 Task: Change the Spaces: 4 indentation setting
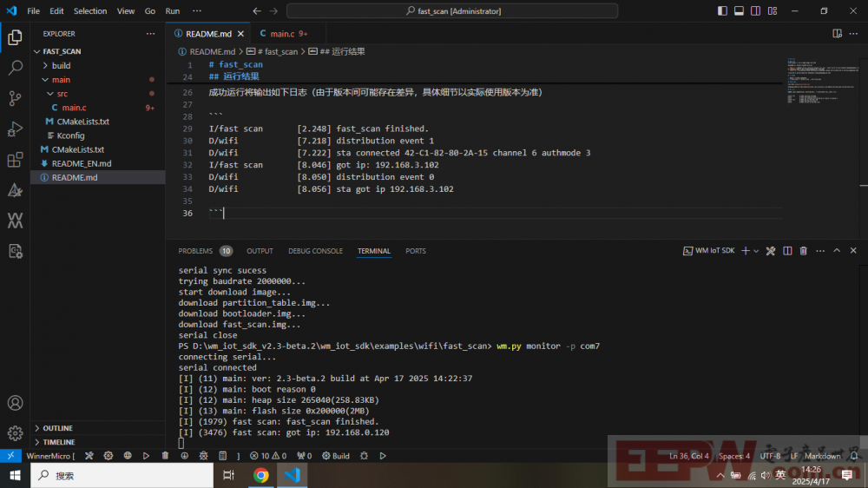[734, 456]
